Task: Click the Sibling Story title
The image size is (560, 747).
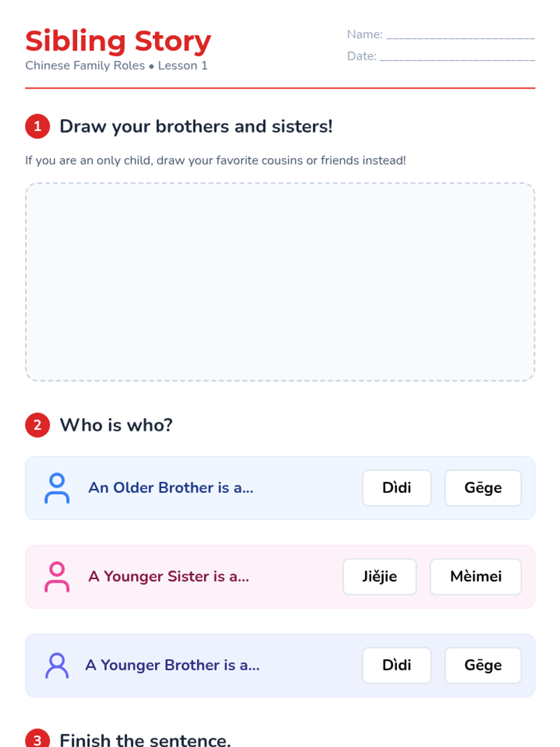Action: (x=118, y=41)
